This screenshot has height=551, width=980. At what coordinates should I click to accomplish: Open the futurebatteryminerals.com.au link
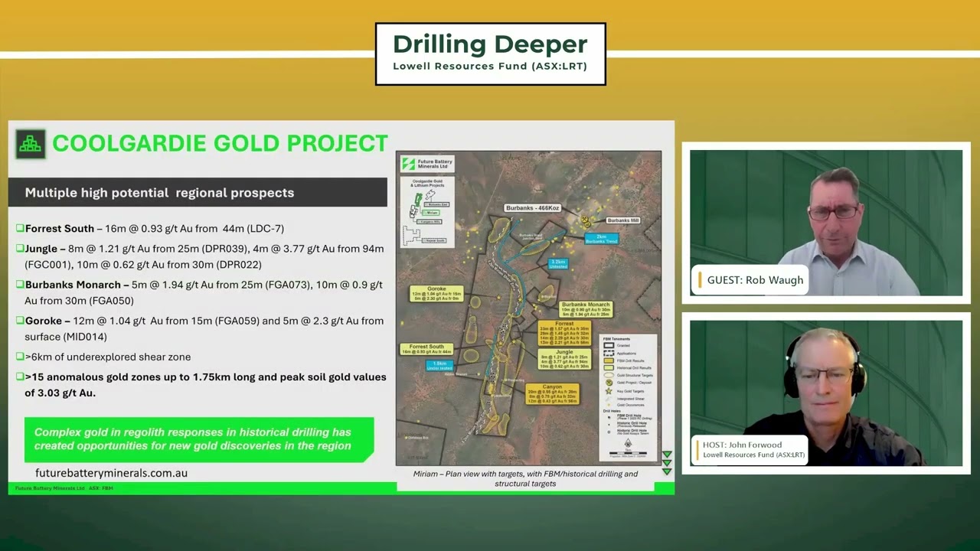pos(111,473)
